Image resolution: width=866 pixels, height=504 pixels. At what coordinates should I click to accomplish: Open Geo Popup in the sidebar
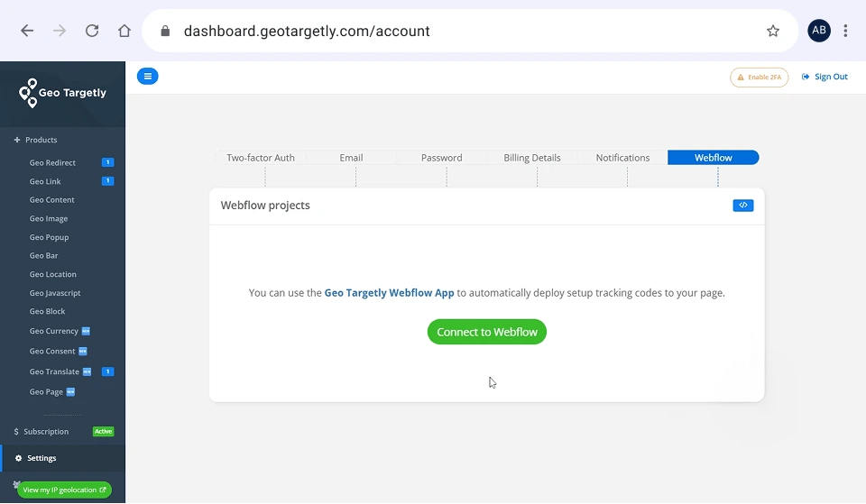[x=49, y=237]
